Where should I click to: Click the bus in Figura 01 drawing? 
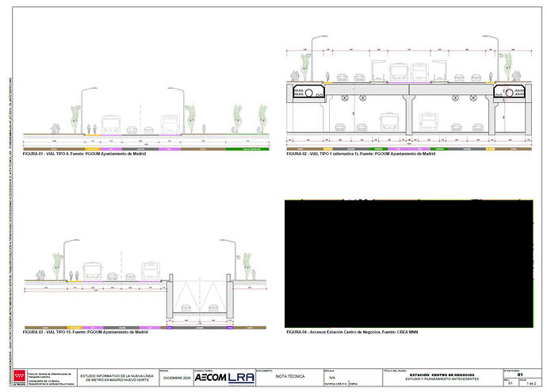[x=111, y=124]
